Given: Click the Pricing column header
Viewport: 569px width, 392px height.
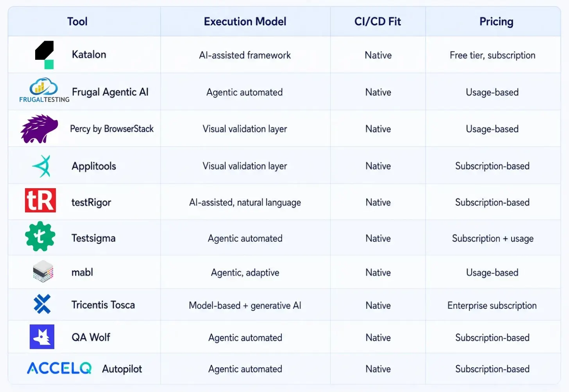Looking at the screenshot, I should [x=496, y=21].
